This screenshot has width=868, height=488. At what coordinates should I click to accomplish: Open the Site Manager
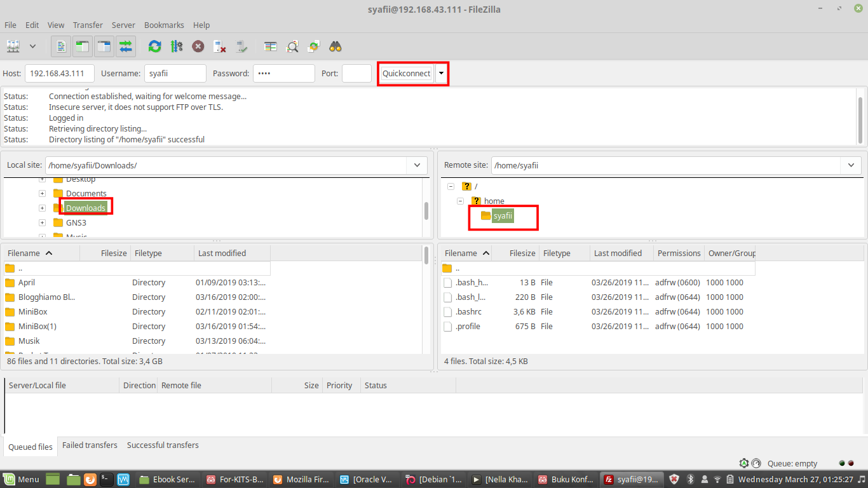[13, 46]
